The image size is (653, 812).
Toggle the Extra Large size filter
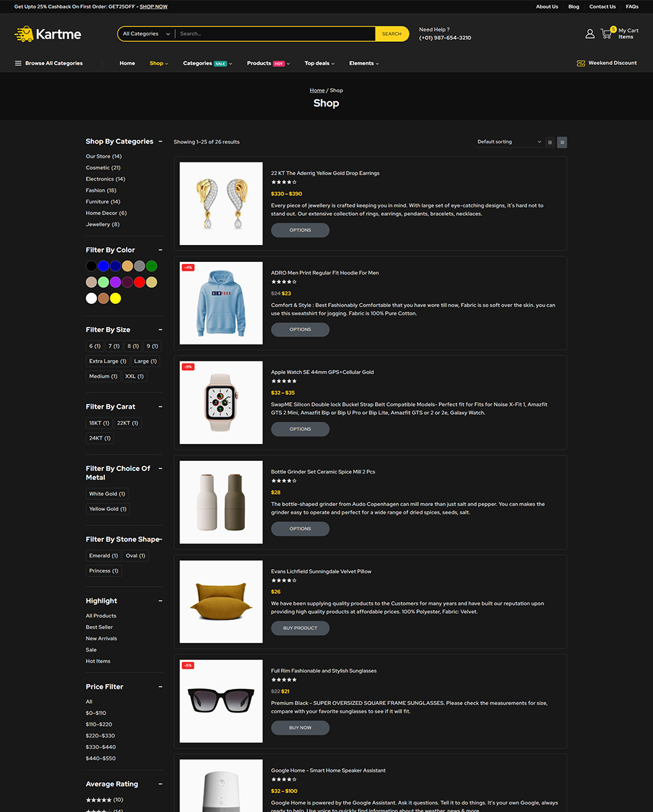(107, 361)
